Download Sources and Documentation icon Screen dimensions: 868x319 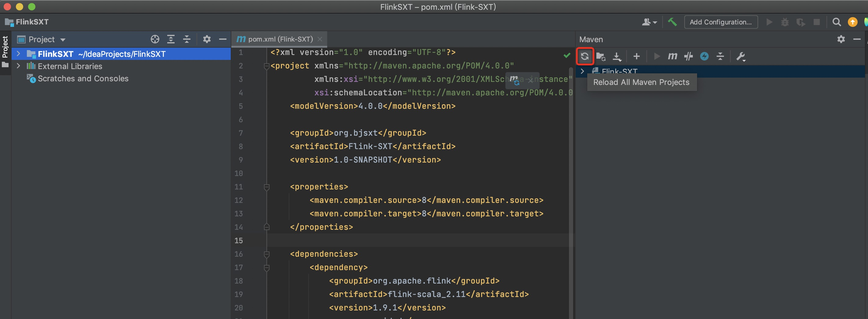tap(617, 56)
